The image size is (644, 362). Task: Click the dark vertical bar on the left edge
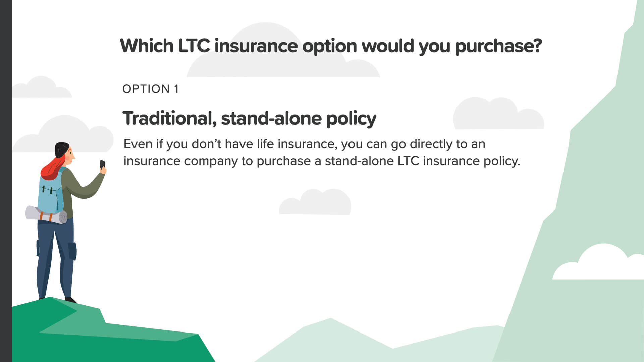pos(6,181)
